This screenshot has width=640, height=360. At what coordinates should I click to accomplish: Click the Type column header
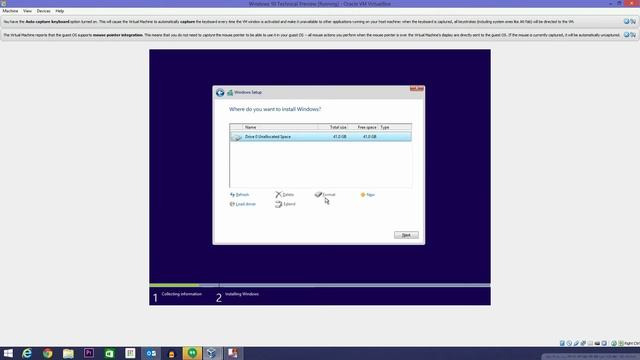(x=395, y=127)
